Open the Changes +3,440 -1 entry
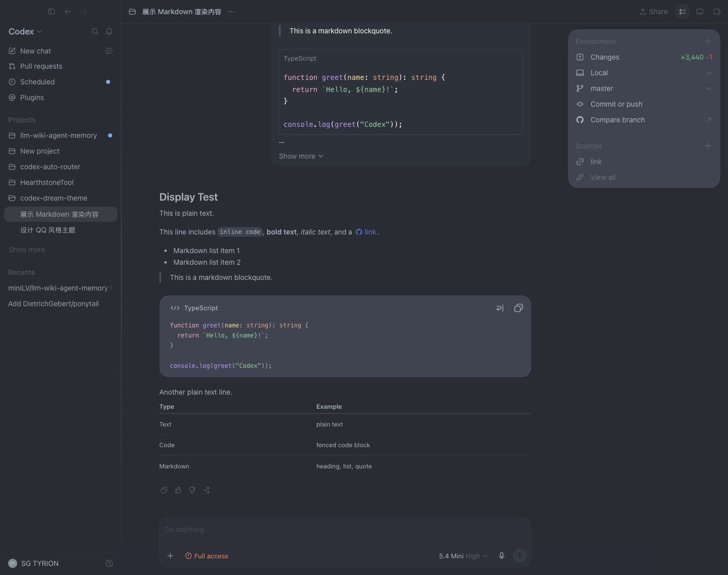The width and height of the screenshot is (728, 575). point(644,57)
